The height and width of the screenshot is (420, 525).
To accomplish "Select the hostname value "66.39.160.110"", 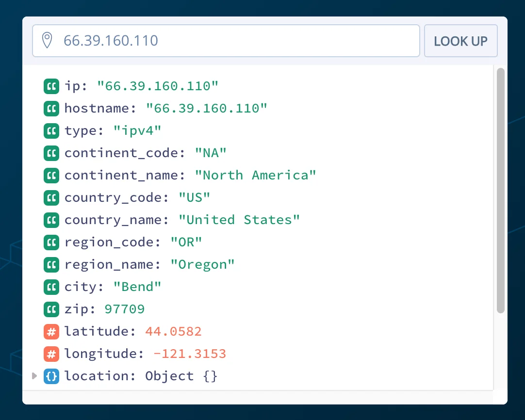I will 207,109.
